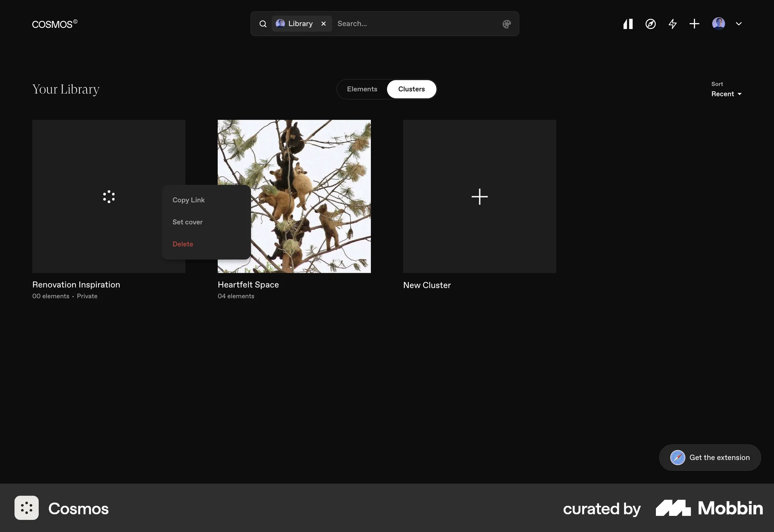
Task: Delete the Renovation Inspiration cluster
Action: [x=183, y=244]
